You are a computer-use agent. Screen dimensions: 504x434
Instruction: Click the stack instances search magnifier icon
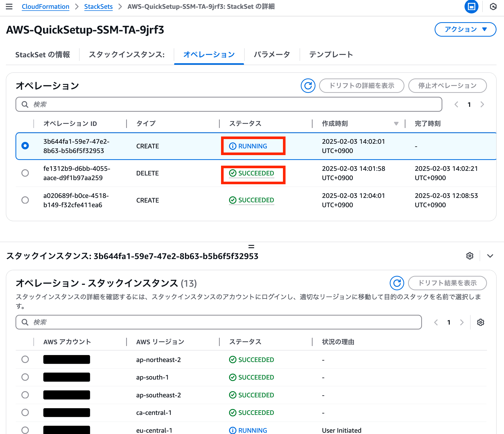point(25,322)
